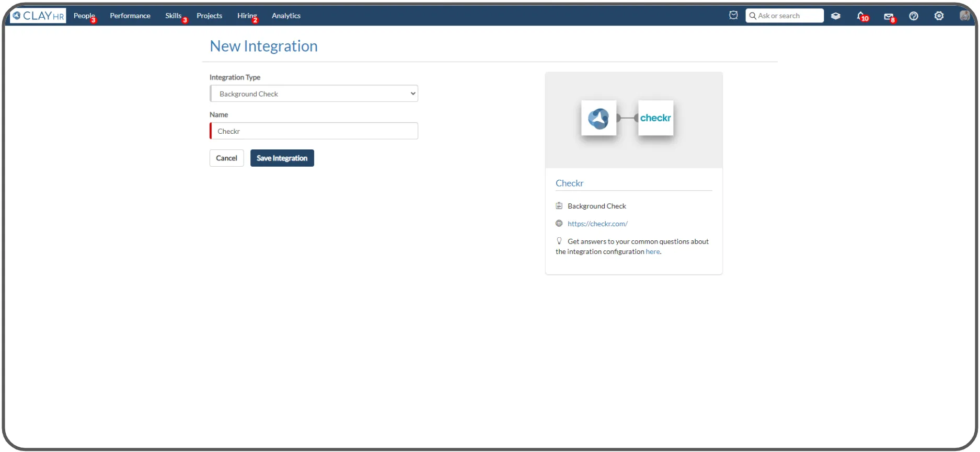Open the Projects menu
This screenshot has height=452, width=980.
click(209, 16)
